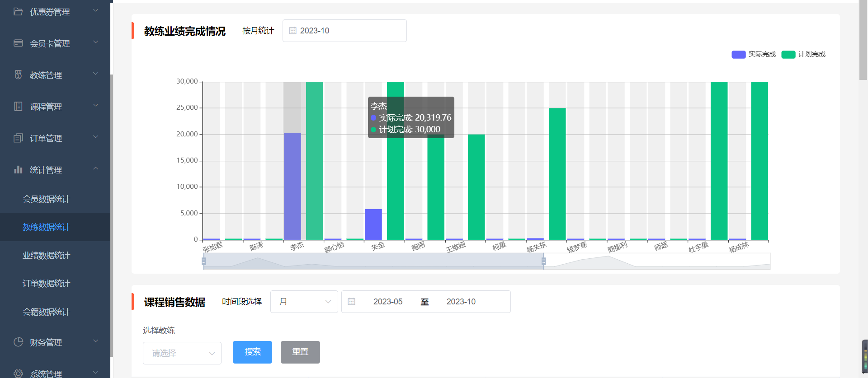Click the page vertical scrollbar
Image resolution: width=868 pixels, height=378 pixels.
pos(863,40)
